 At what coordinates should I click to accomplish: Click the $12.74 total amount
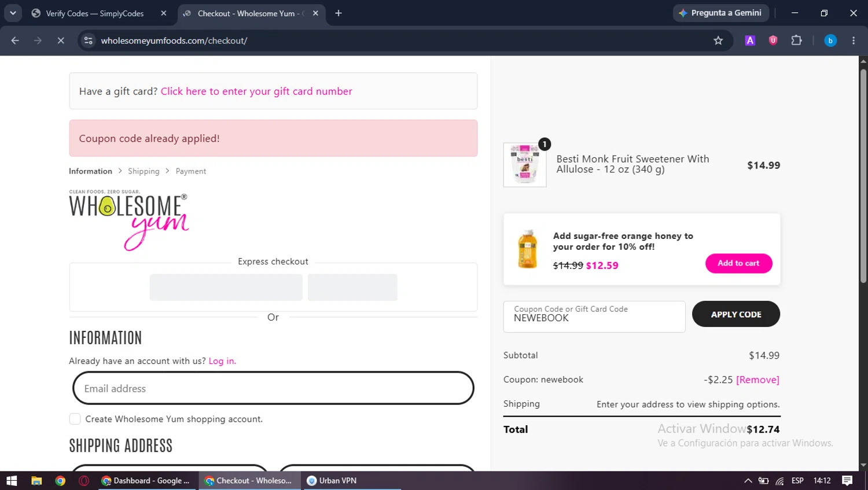tap(763, 429)
